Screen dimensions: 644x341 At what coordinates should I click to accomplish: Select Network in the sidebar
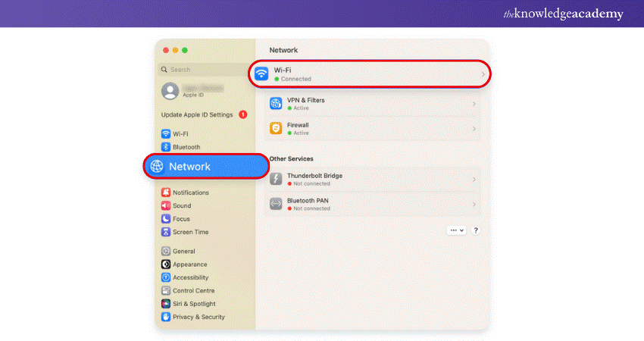pyautogui.click(x=206, y=167)
